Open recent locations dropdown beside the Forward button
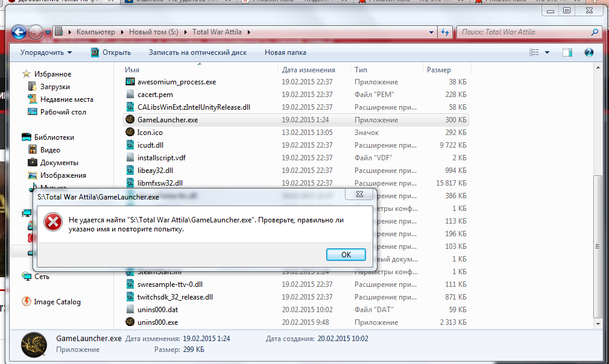 48,32
